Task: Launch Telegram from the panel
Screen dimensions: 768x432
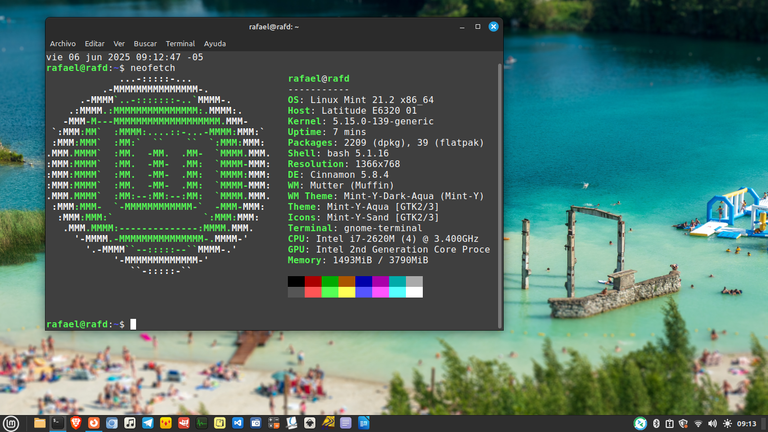Action: [147, 423]
